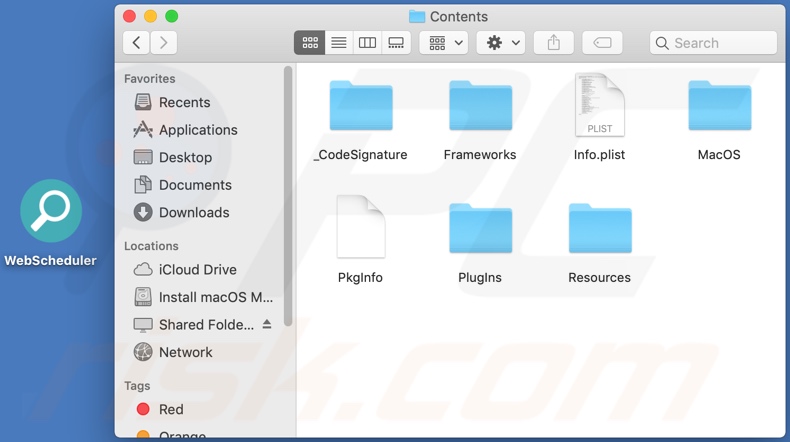Click the PkgInfo name label
This screenshot has width=790, height=442.
[360, 278]
